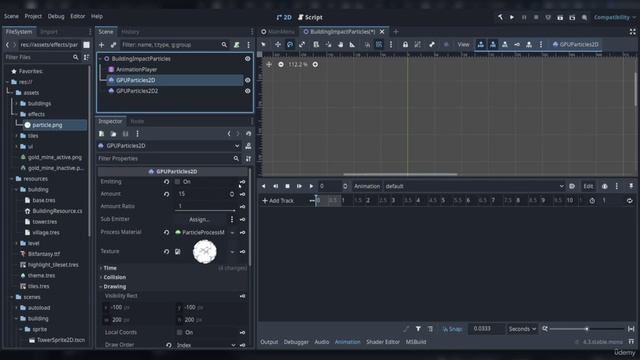Toggle visibility of BuildingImpactParticles node
Screen dimensions: 640x360
pyautogui.click(x=247, y=59)
